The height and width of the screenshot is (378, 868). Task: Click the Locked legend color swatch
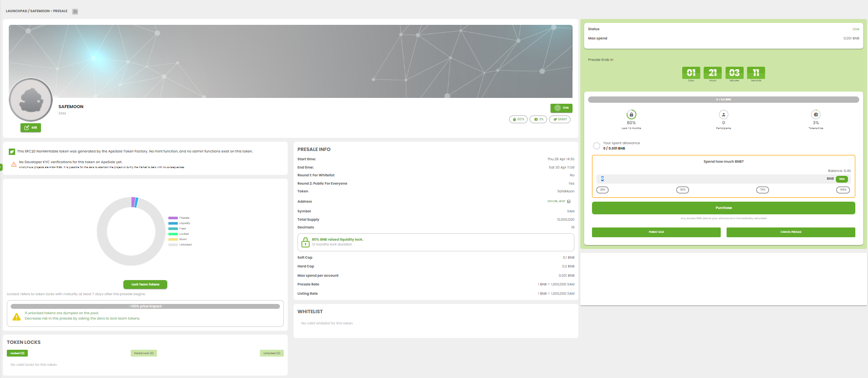(173, 234)
